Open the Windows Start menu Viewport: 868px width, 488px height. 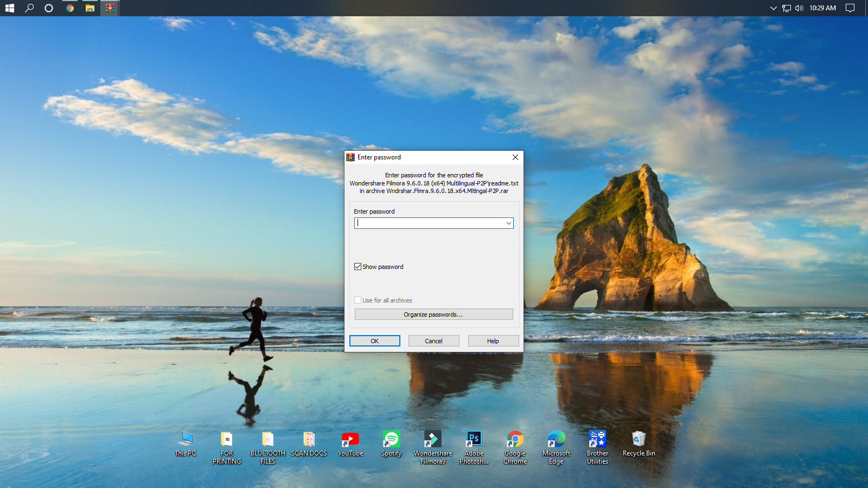pos(10,8)
